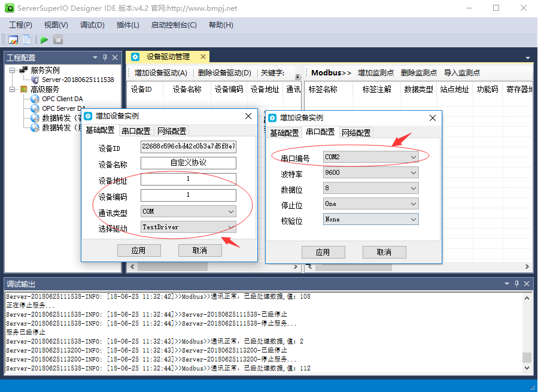Close the 设备驱动管理 tab
The height and width of the screenshot is (392, 538).
tap(203, 57)
